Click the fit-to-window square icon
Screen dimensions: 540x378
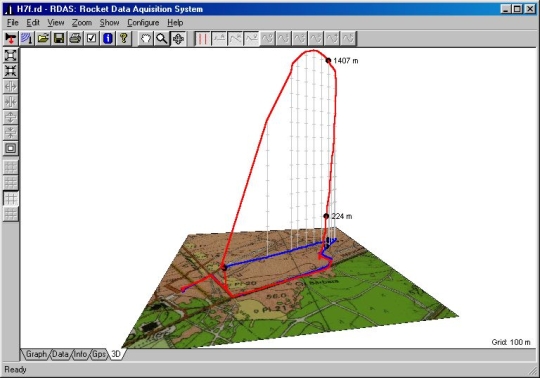click(11, 148)
